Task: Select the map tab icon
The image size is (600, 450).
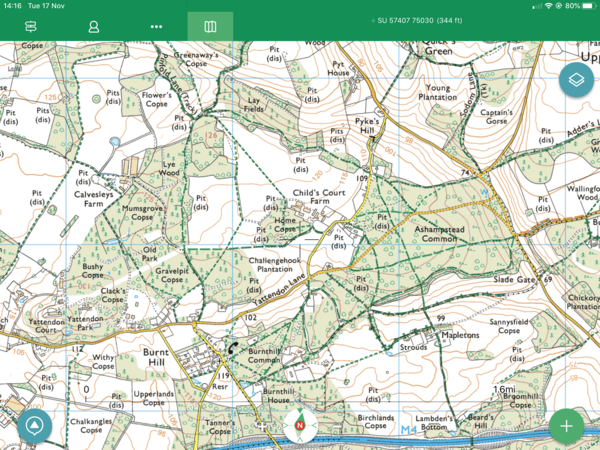Action: click(x=210, y=26)
